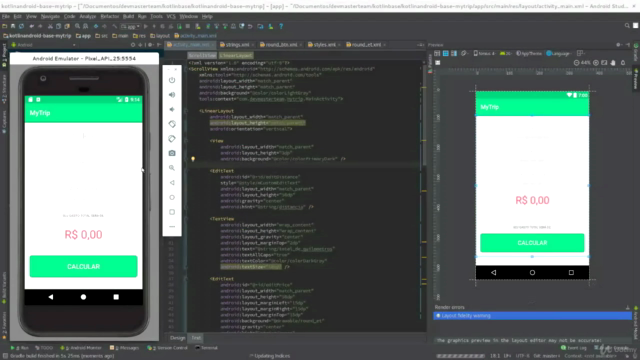Select the CALCULAR button in layout preview
Image resolution: width=640 pixels, height=360 pixels.
coord(532,243)
